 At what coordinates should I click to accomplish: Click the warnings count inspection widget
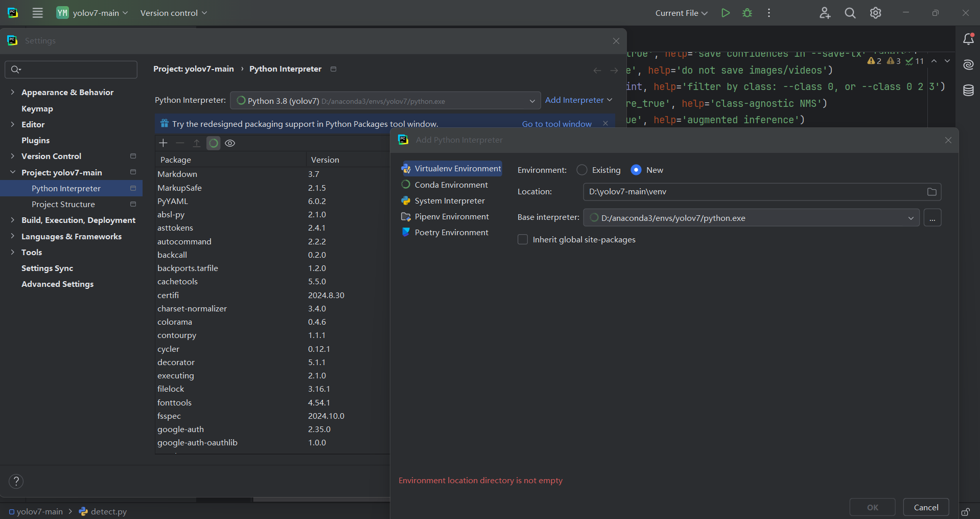point(896,61)
